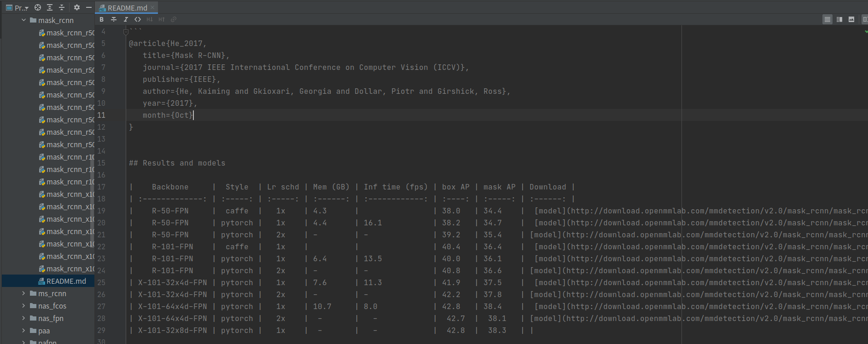This screenshot has height=344, width=868.
Task: Click gutter line number 15
Action: coord(101,163)
